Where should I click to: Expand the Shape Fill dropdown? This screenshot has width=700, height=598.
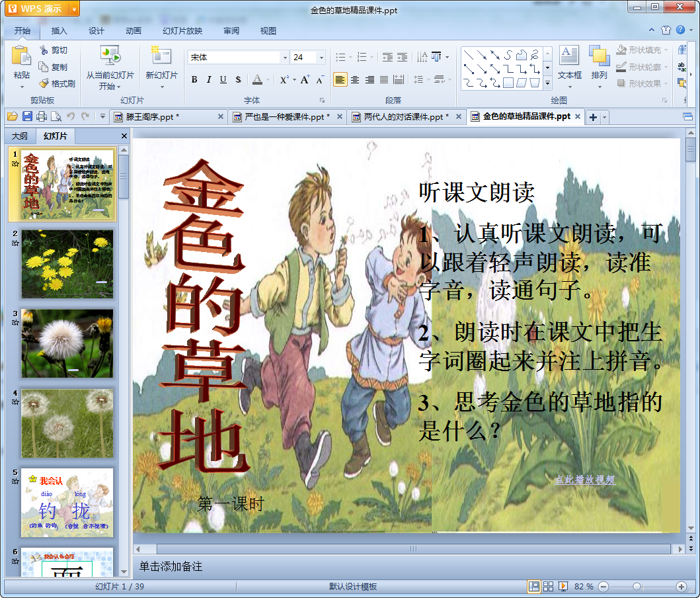coord(666,50)
